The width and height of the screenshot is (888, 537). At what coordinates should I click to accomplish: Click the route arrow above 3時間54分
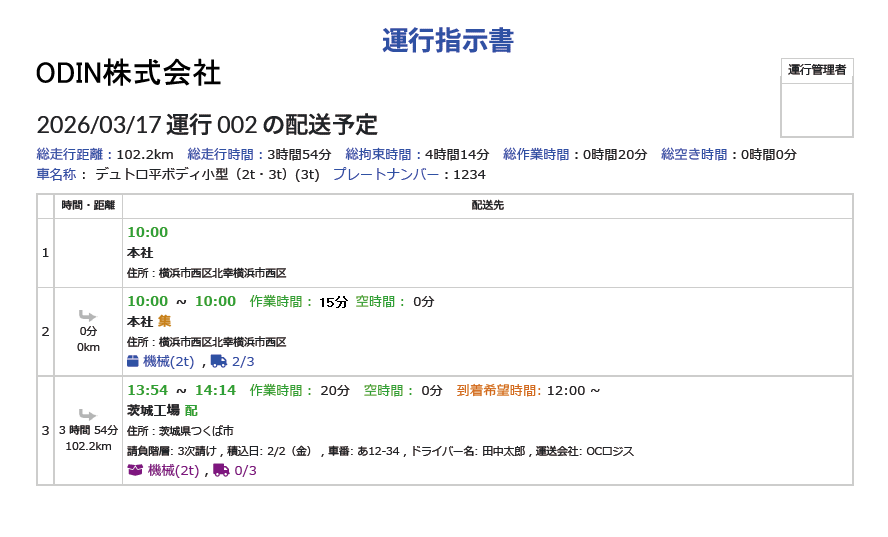pyautogui.click(x=88, y=414)
